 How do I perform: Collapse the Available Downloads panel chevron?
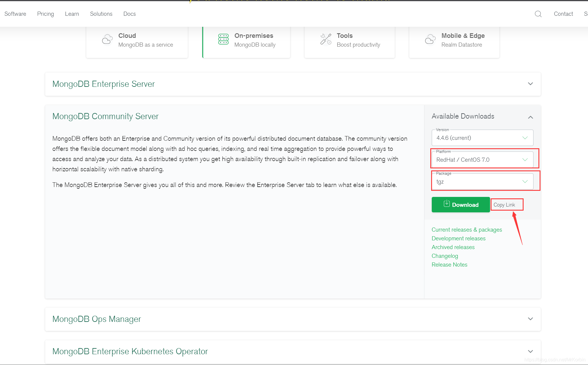click(x=530, y=117)
